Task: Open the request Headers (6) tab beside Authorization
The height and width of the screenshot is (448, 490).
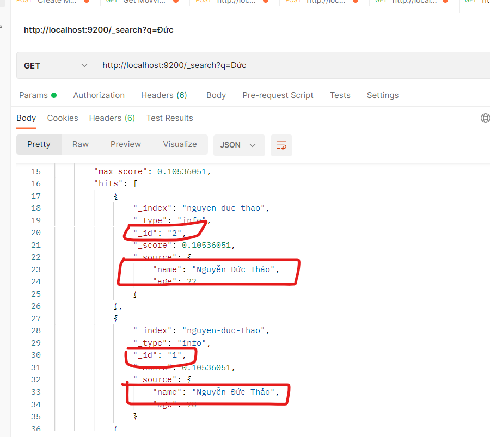Action: [x=164, y=95]
